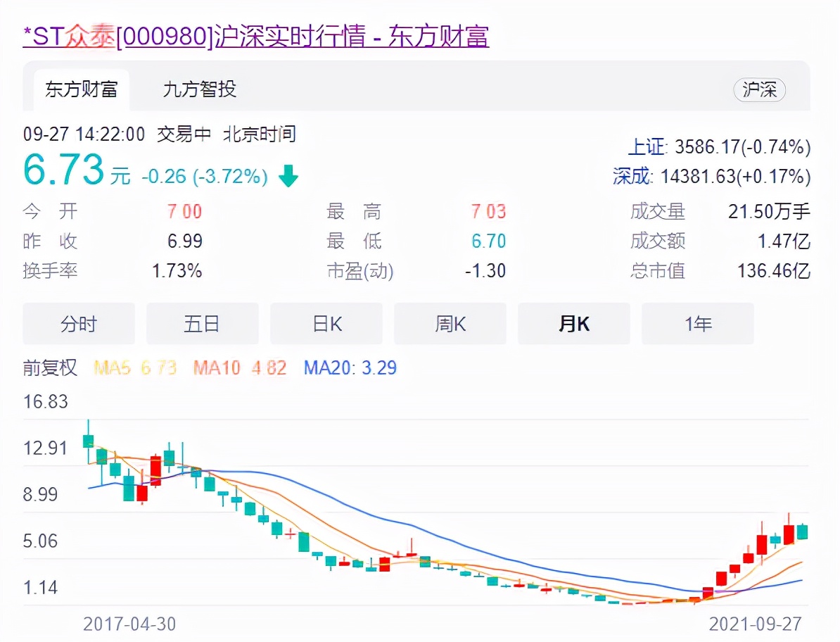Click the 5.06 y-axis label
Screen dimensions: 840x642
point(40,541)
